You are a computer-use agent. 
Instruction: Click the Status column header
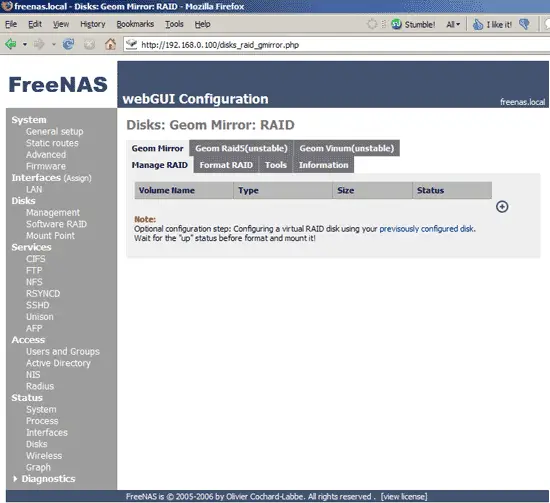click(452, 190)
